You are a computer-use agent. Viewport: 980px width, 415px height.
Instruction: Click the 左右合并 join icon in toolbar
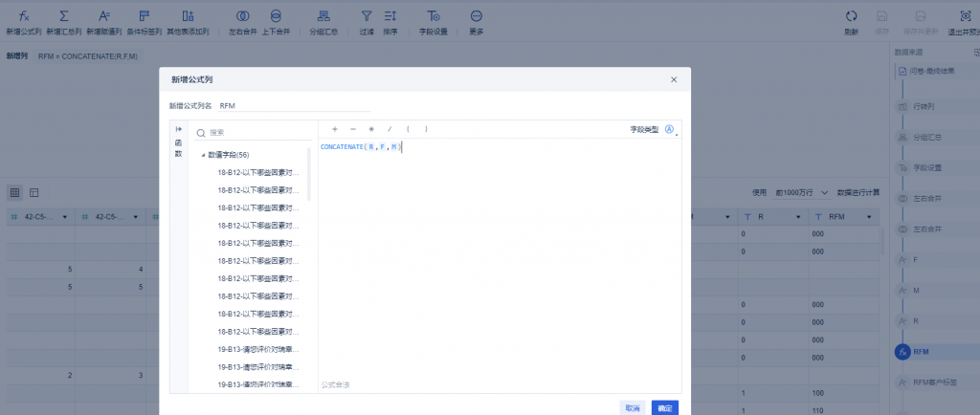coord(242,16)
